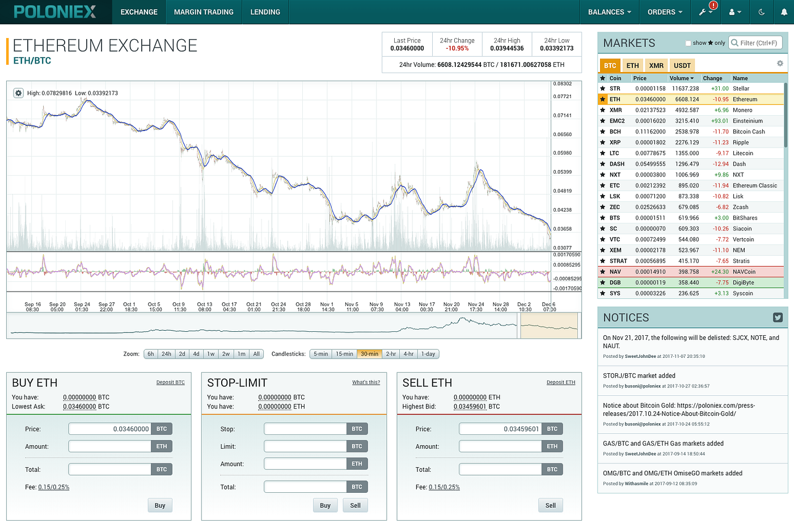The width and height of the screenshot is (794, 532).
Task: Open markets settings gear
Action: point(780,64)
